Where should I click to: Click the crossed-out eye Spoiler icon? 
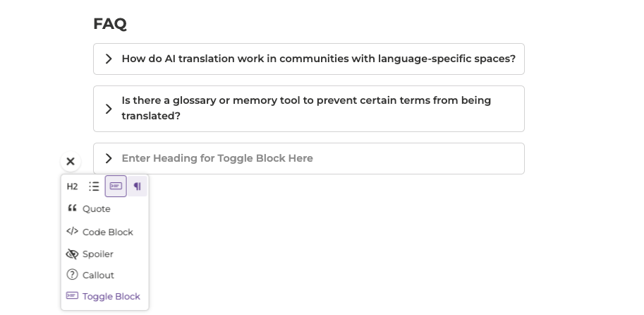pos(72,254)
